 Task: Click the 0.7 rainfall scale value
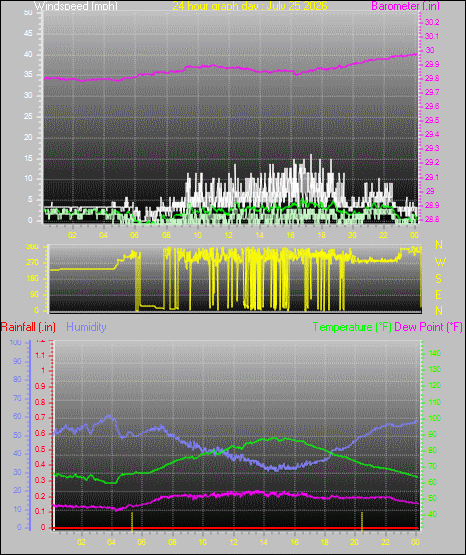tap(40, 418)
